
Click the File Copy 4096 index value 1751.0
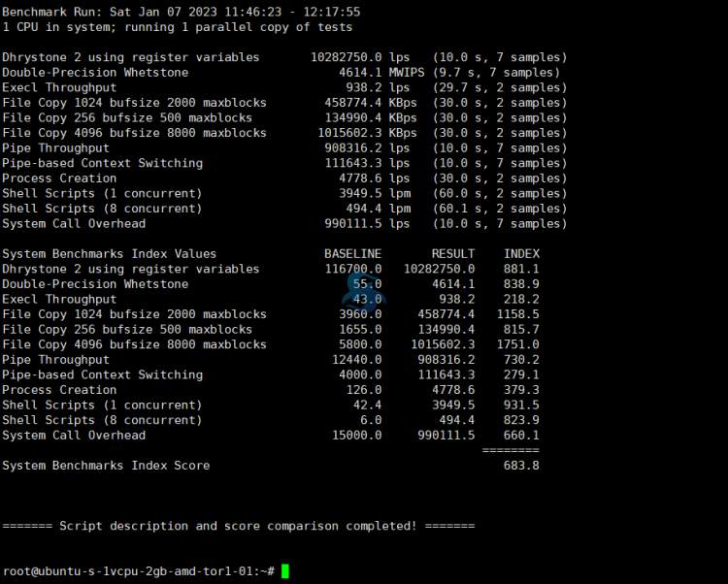point(517,344)
